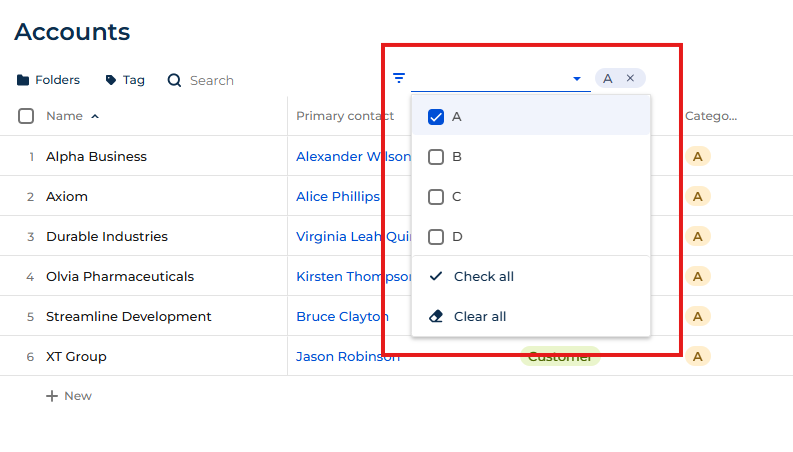Remove the A filter chip
Image resolution: width=793 pixels, height=452 pixels.
[630, 78]
